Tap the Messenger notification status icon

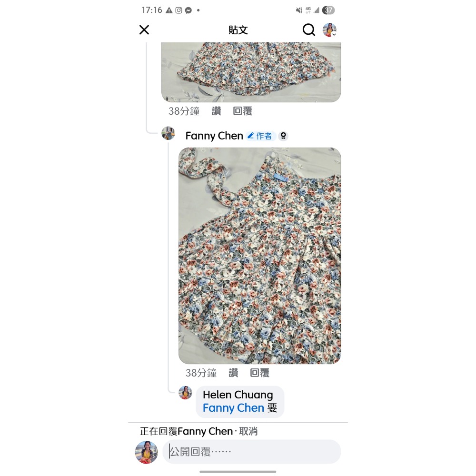(x=188, y=10)
